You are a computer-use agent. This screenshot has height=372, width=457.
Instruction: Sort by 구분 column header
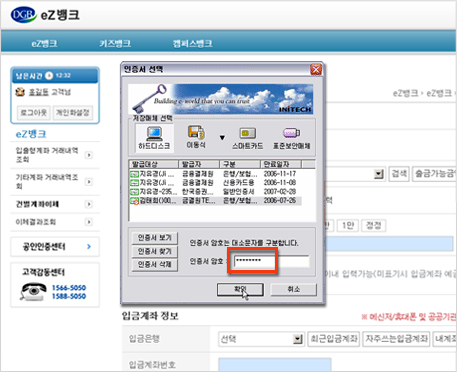(240, 164)
